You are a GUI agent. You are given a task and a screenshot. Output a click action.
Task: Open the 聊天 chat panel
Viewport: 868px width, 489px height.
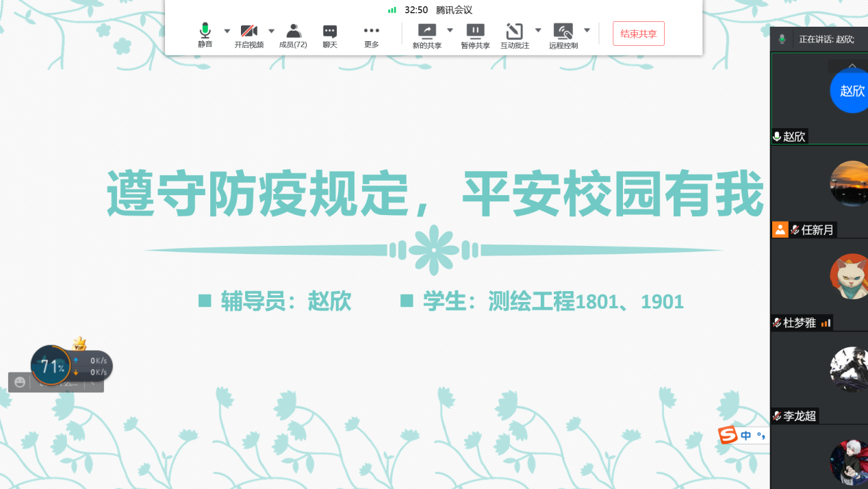[330, 31]
